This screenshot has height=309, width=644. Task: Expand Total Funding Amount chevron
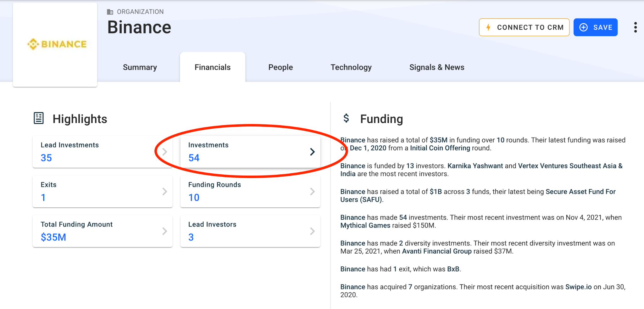(x=164, y=231)
